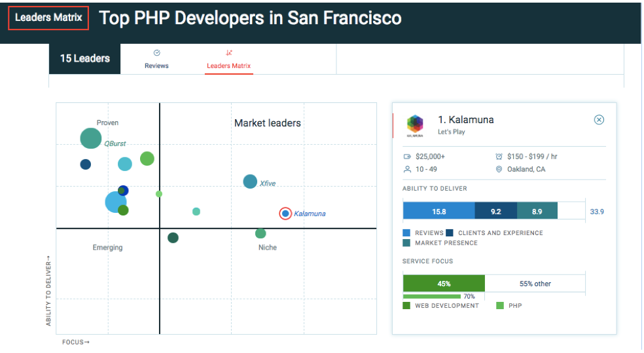Screen dimensions: 644x353
Task: Click the 45% web development bar
Action: [x=444, y=284]
